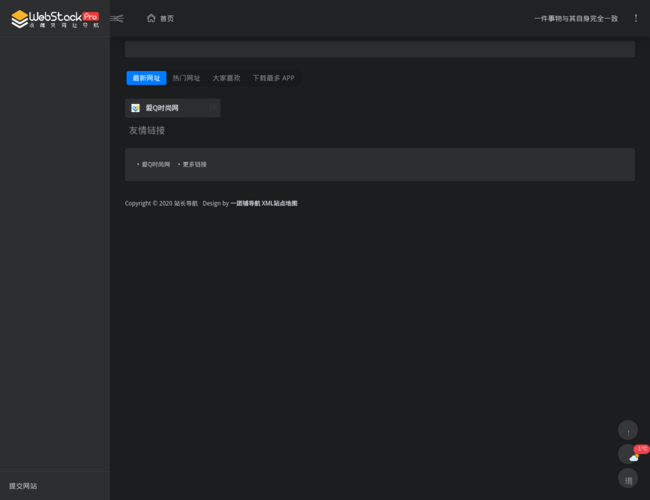Open 爱Q时尚网 in the friend links list

156,164
